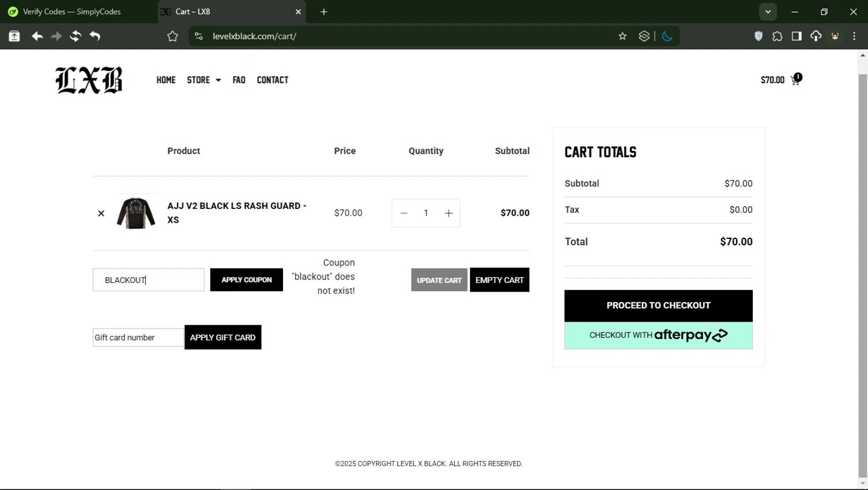Toggle the side panel icon
The height and width of the screenshot is (490, 868).
click(x=797, y=36)
